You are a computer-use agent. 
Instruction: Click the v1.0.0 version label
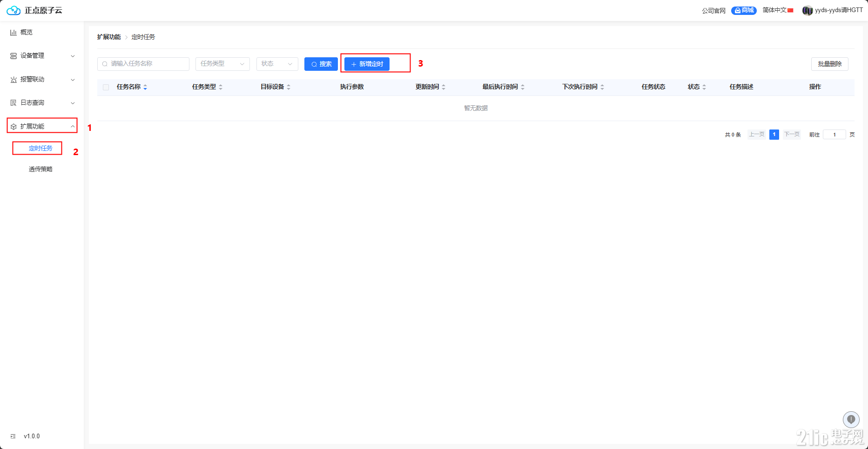[32, 436]
